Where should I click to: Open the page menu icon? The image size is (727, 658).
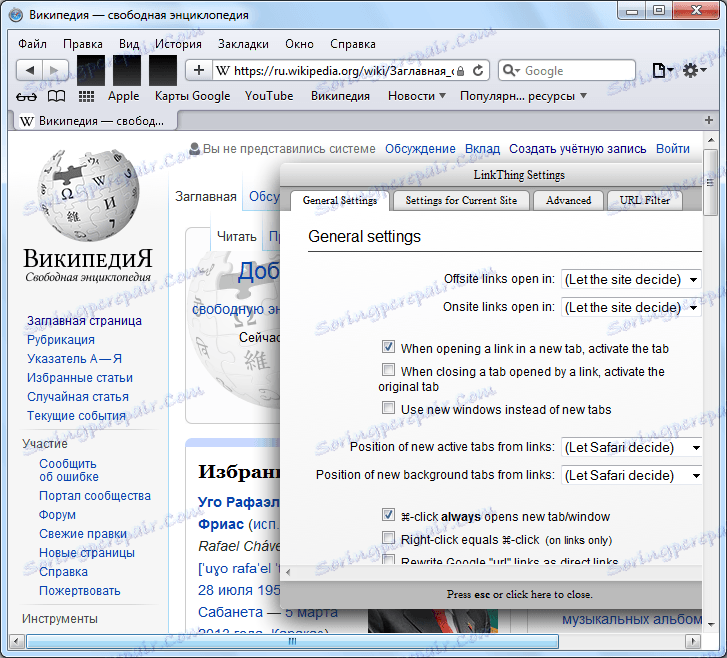coord(662,70)
